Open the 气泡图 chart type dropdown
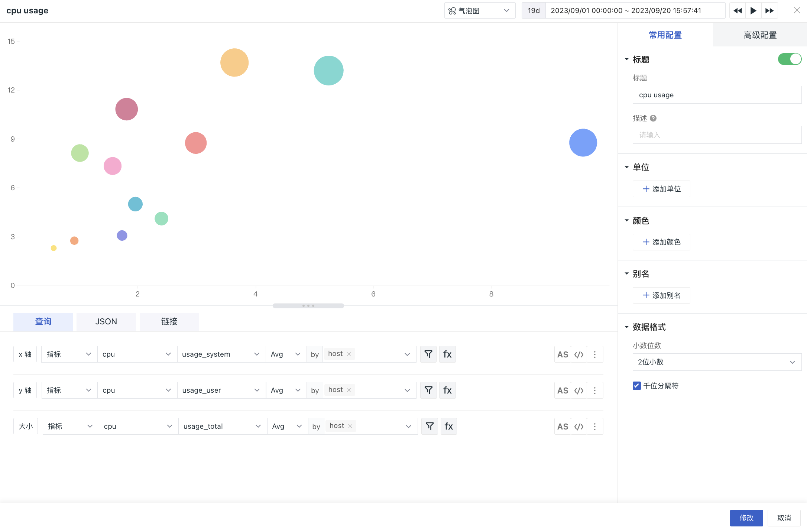This screenshot has height=532, width=807. point(480,11)
